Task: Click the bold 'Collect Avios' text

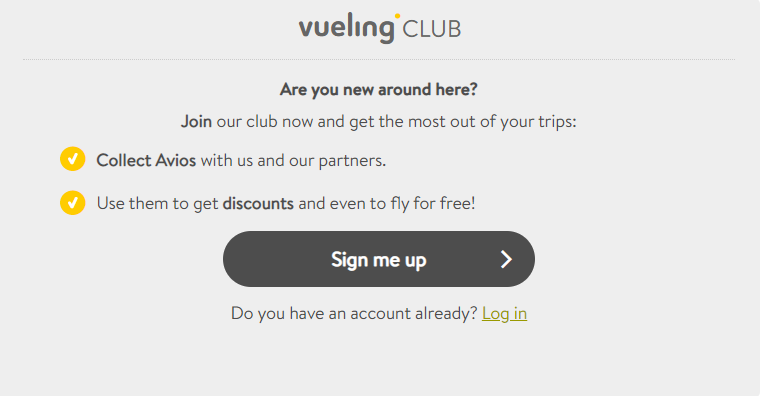Action: 146,160
